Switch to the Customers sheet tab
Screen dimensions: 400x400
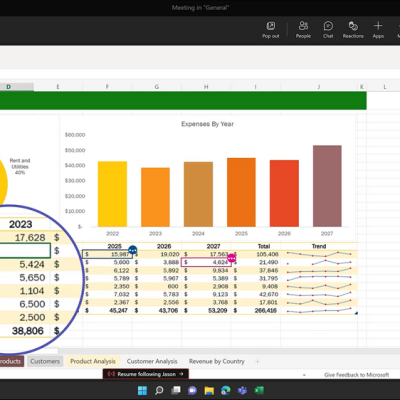(45, 361)
